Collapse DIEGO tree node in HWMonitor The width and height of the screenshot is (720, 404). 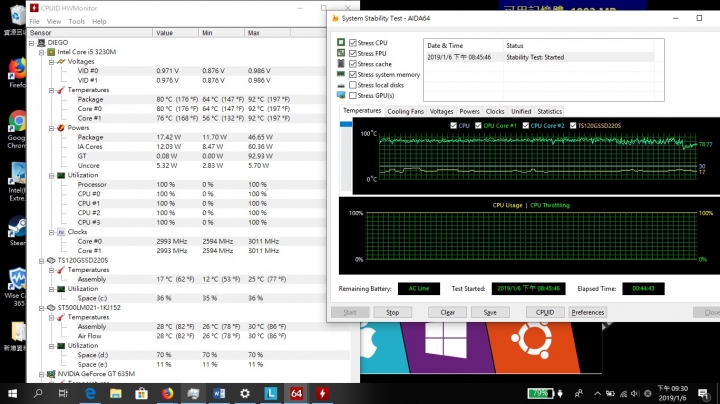click(32, 43)
